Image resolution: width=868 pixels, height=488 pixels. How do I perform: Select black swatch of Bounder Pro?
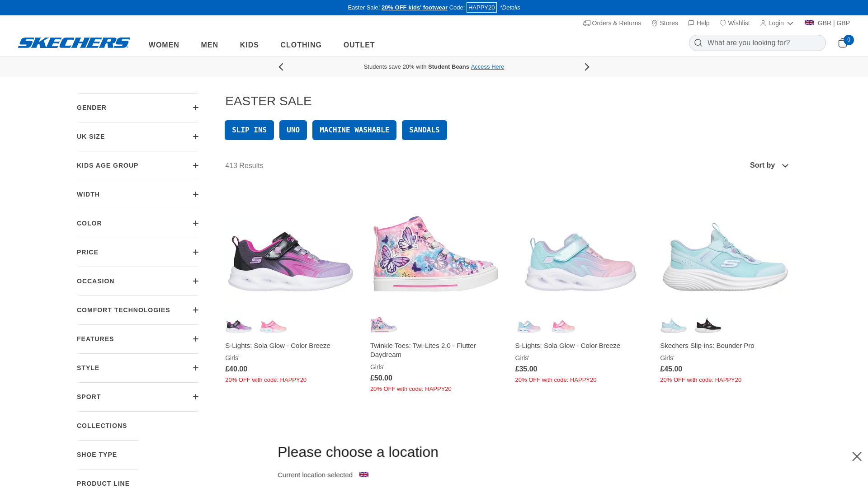[x=708, y=326]
